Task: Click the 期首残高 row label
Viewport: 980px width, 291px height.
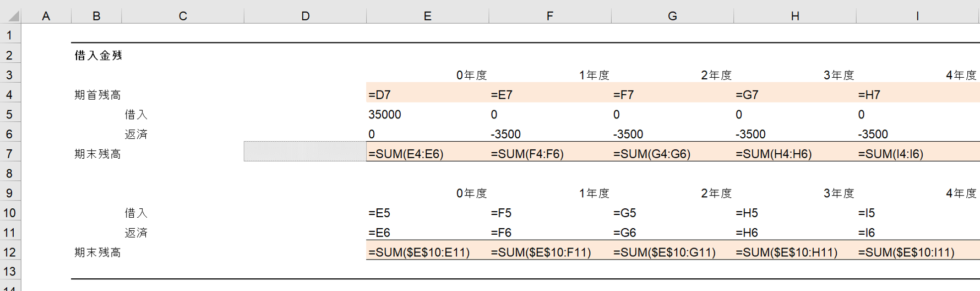Action: point(98,95)
